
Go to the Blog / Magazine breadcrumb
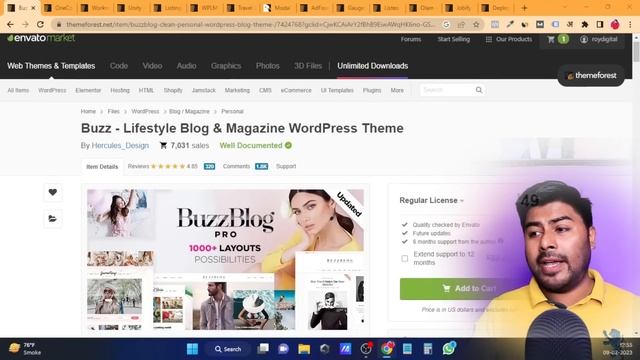[189, 111]
